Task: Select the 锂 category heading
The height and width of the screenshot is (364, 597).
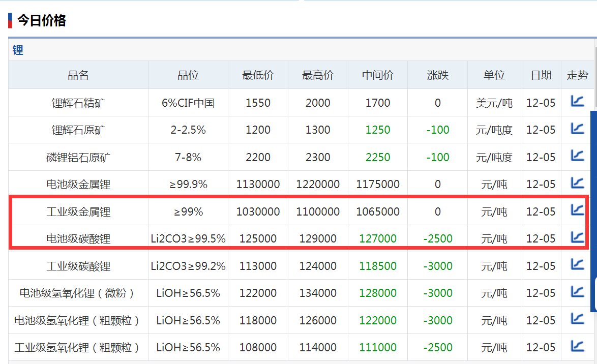Action: (18, 50)
